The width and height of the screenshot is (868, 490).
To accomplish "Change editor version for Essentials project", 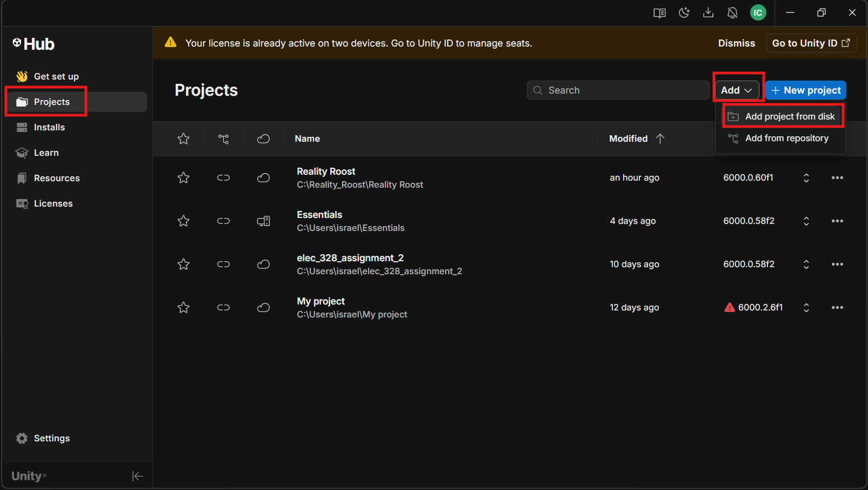I will pos(806,221).
